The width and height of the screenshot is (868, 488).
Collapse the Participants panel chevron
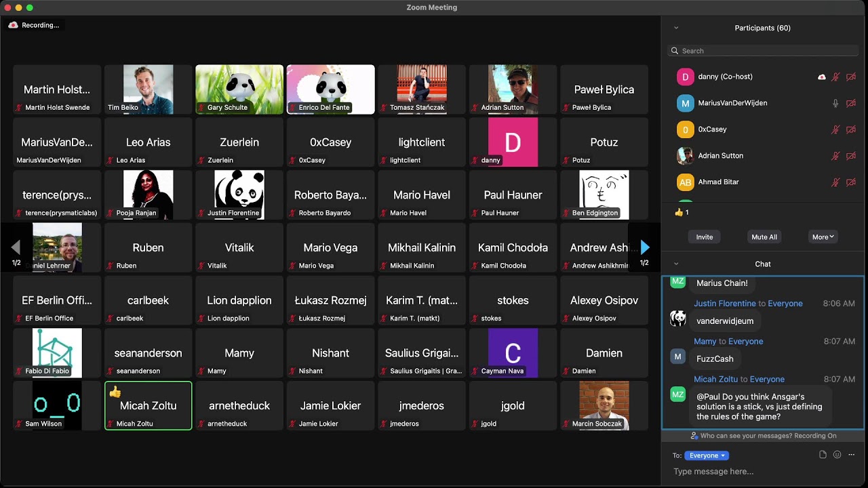click(676, 28)
